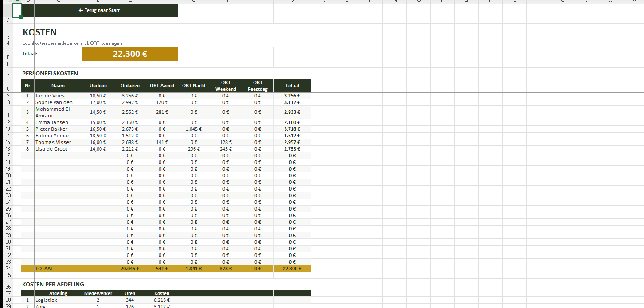Select the 'Uurloon' column header cell
The height and width of the screenshot is (308, 644).
click(98, 86)
